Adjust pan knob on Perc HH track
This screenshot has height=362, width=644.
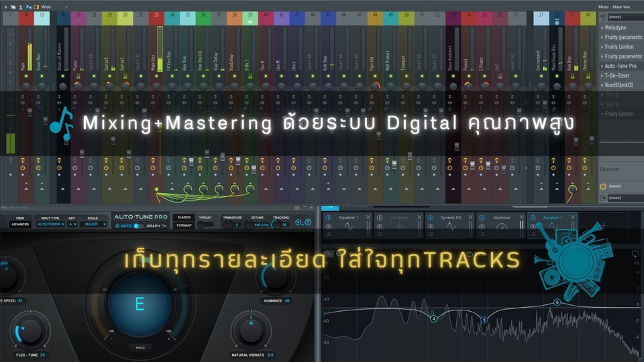click(375, 86)
